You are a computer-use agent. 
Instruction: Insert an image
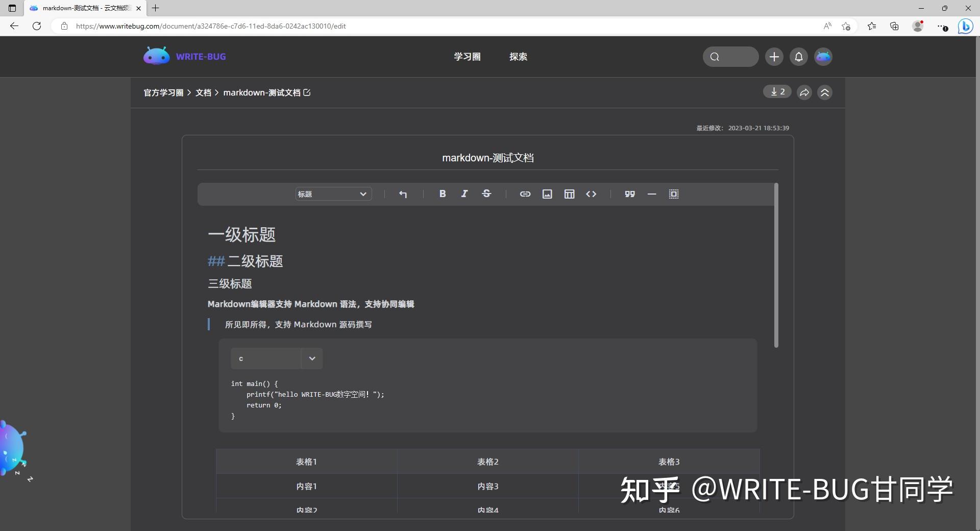[x=547, y=194]
